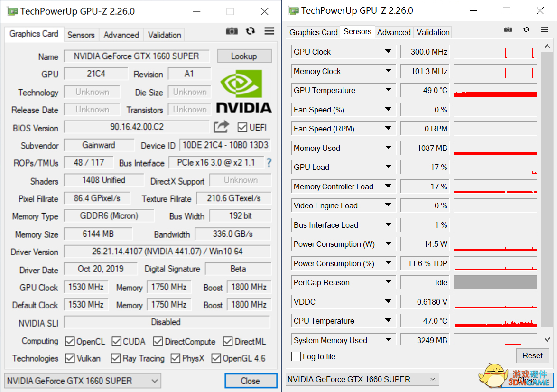Screen dimensions: 557x392
Task: Click the screenshot camera icon in Sensors window
Action: pyautogui.click(x=508, y=29)
